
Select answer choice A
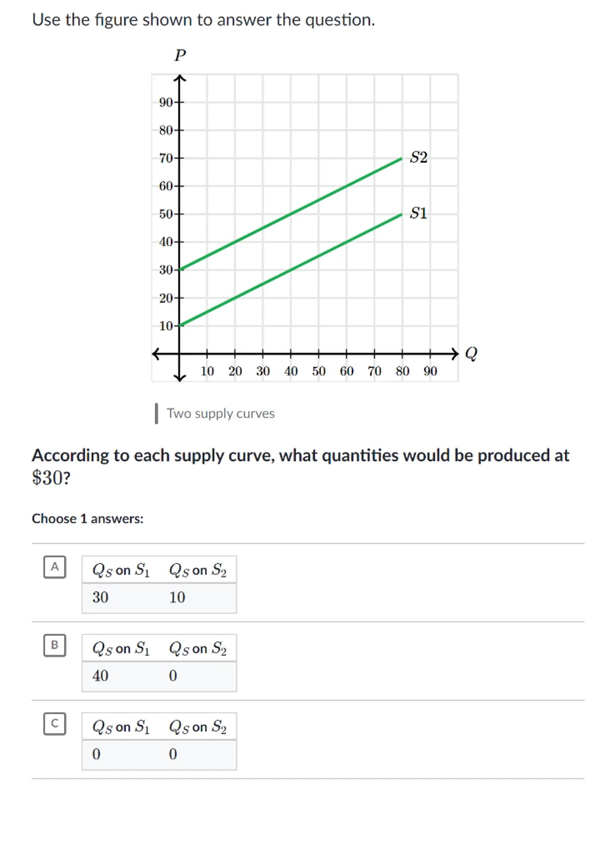coord(55,567)
